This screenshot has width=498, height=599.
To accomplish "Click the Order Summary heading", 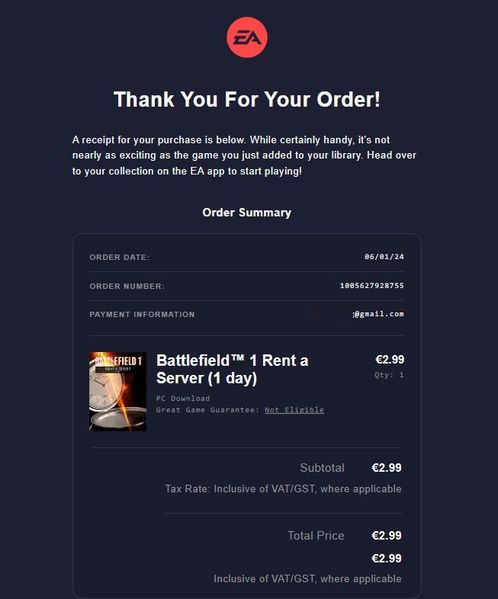I will point(247,212).
